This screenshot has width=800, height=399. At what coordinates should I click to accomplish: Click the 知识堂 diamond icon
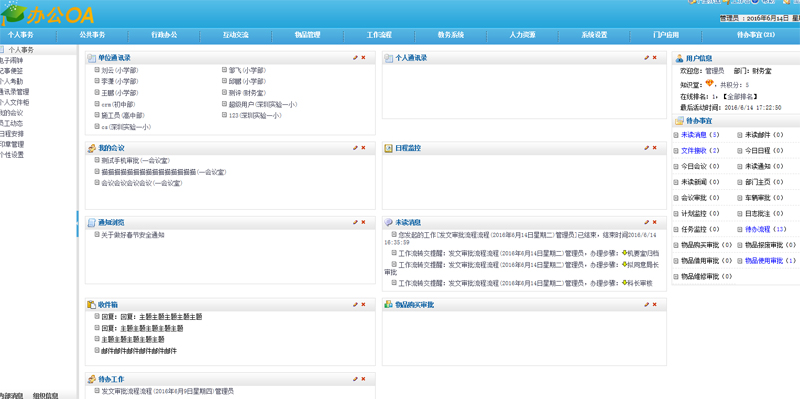(x=709, y=84)
